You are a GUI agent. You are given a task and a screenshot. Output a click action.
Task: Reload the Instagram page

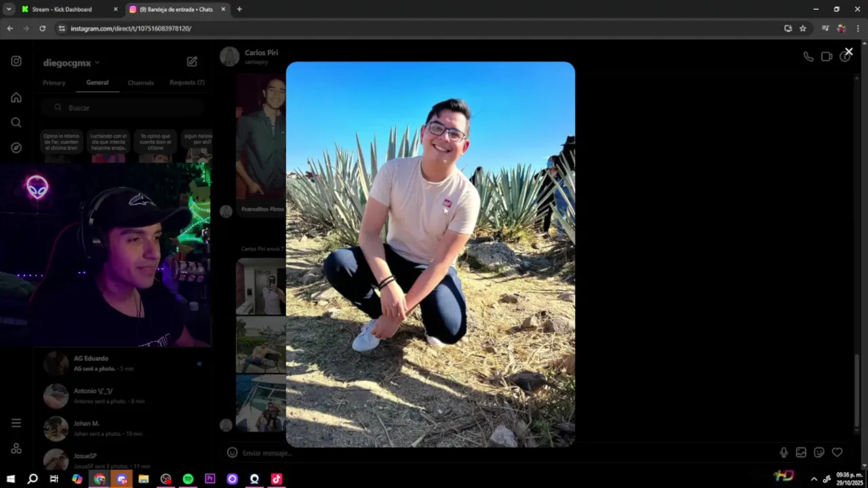click(x=42, y=28)
